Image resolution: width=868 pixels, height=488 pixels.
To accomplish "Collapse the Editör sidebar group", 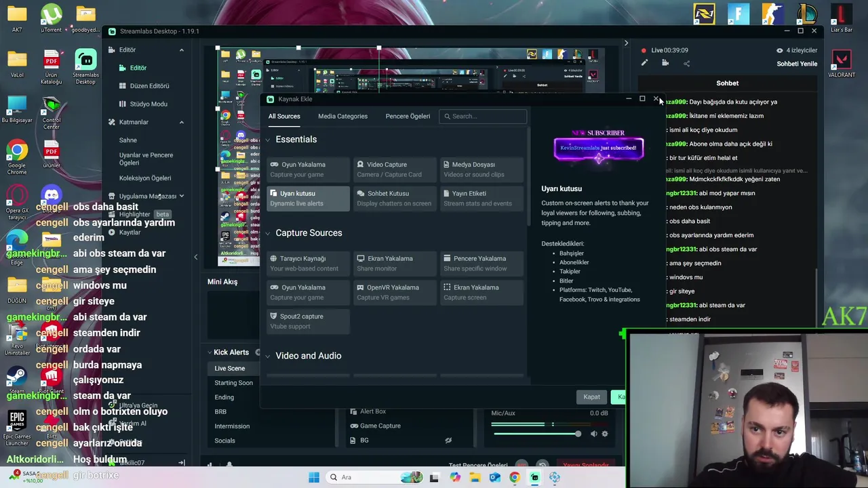I will pos(181,50).
